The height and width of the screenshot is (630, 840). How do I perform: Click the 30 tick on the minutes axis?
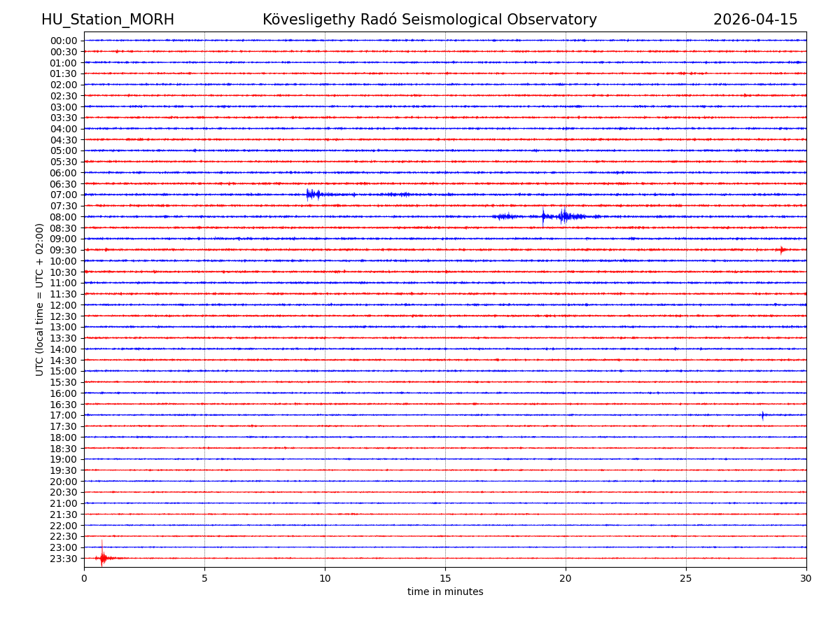point(806,578)
